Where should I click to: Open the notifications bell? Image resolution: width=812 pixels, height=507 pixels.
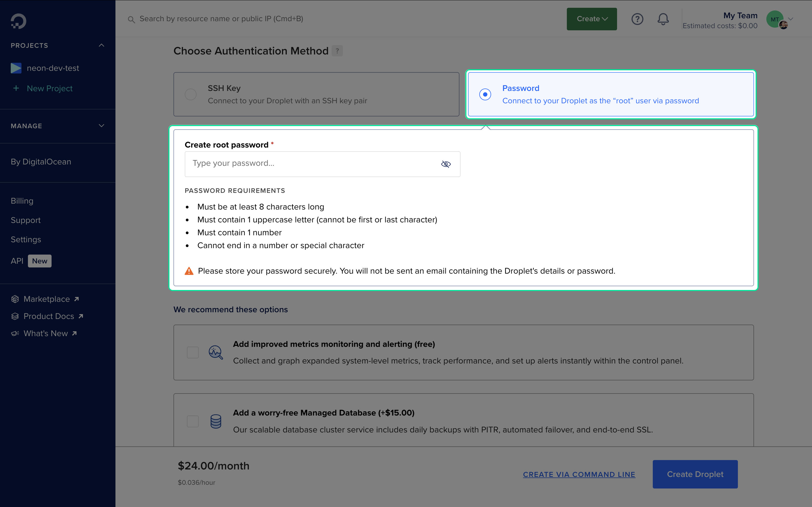coord(663,19)
